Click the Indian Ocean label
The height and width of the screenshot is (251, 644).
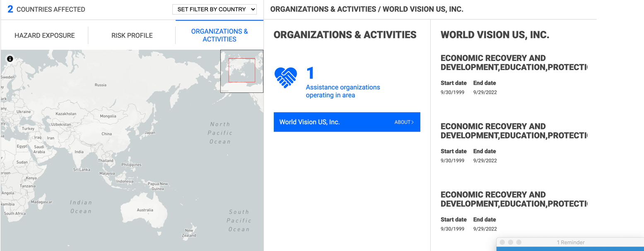(81, 207)
